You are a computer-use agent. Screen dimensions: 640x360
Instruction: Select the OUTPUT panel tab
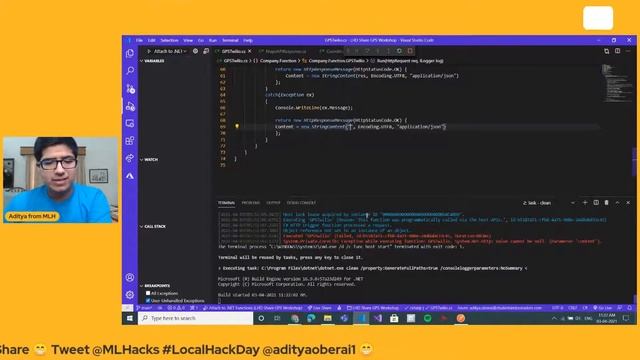273,203
